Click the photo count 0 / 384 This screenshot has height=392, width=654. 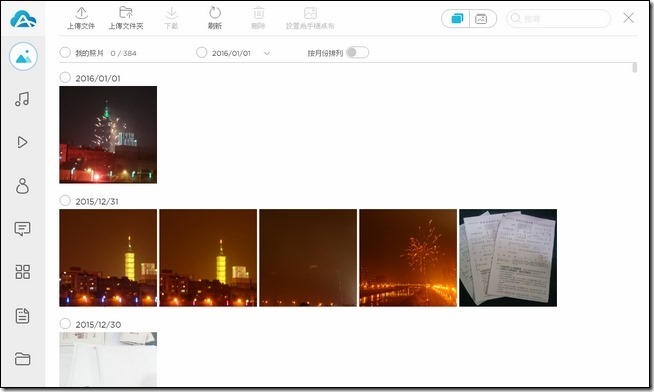point(123,53)
